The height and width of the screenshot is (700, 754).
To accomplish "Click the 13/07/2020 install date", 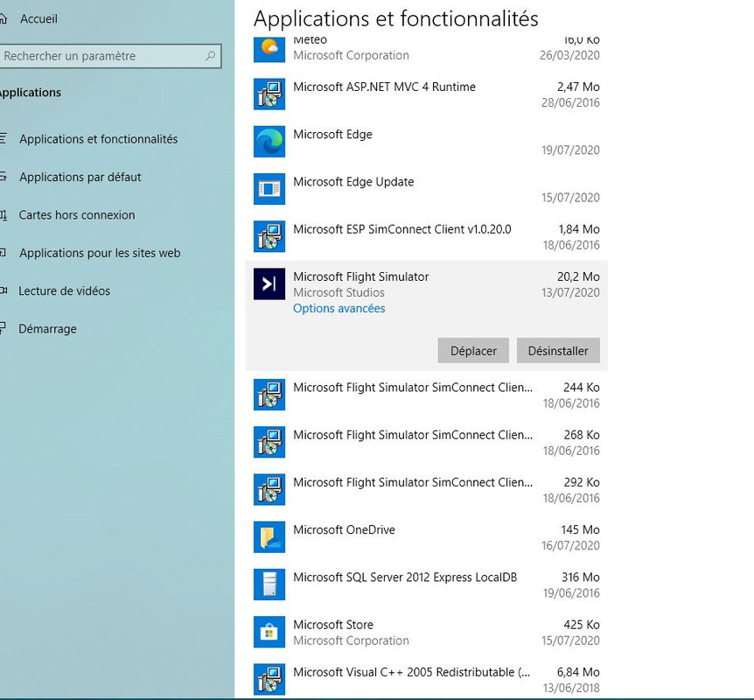I will click(571, 292).
